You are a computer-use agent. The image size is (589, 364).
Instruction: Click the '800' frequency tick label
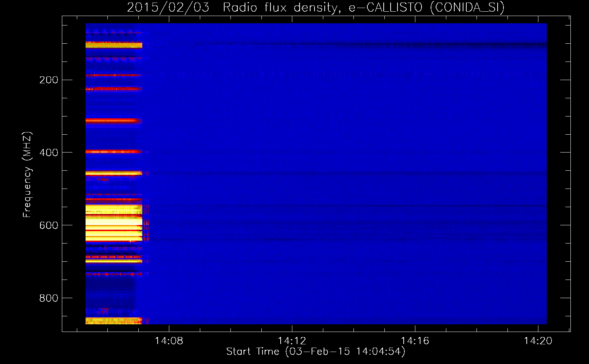(48, 298)
